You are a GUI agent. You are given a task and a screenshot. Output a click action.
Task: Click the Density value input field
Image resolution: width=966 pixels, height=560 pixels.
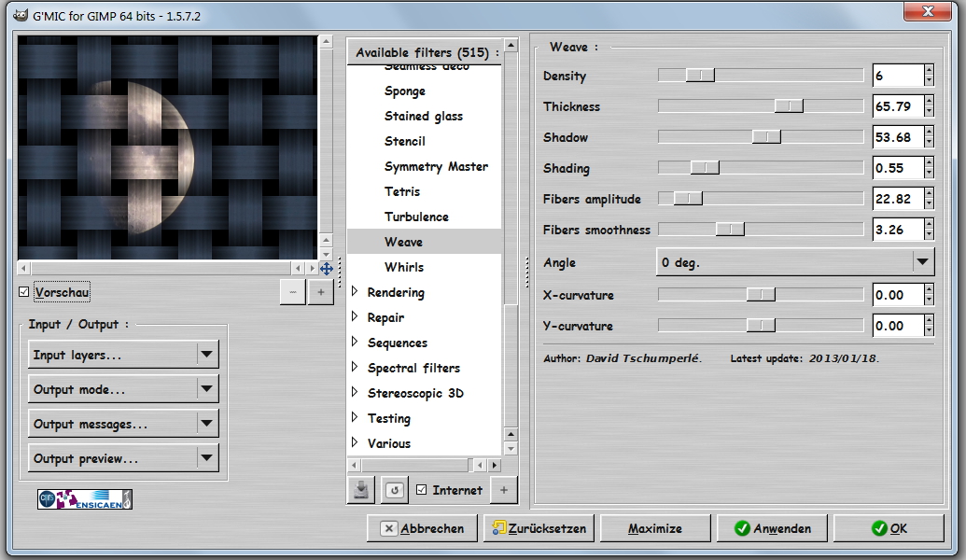coord(896,76)
